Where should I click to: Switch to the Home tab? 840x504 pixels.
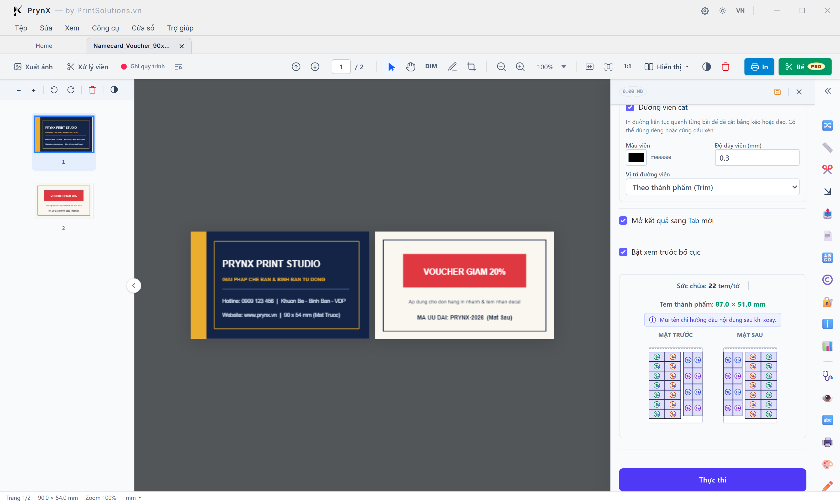(x=44, y=45)
